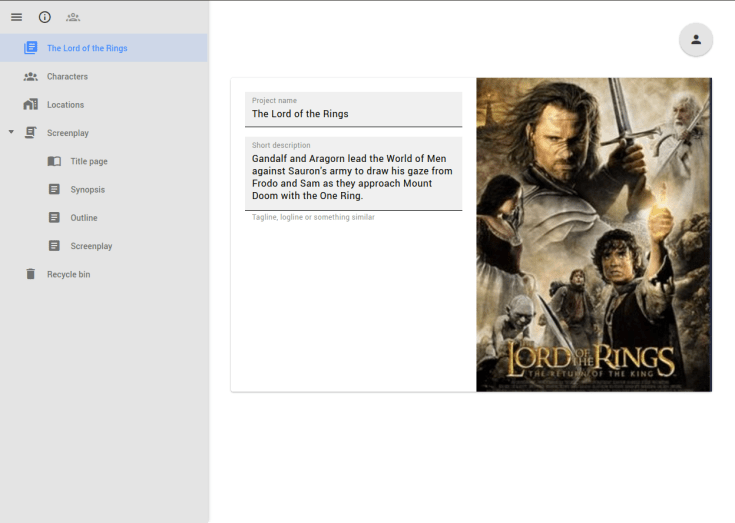This screenshot has height=523, width=735.
Task: Open the nested Screenplay document
Action: click(91, 246)
